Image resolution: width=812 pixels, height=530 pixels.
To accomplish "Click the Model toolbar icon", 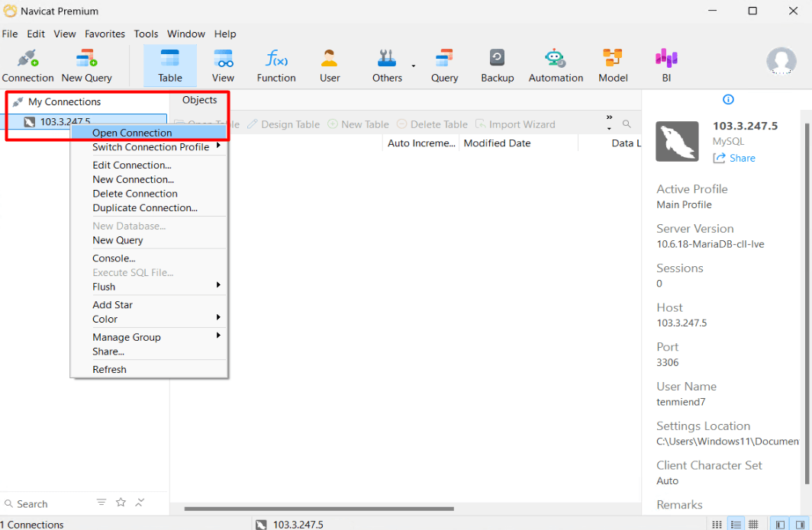I will click(613, 66).
